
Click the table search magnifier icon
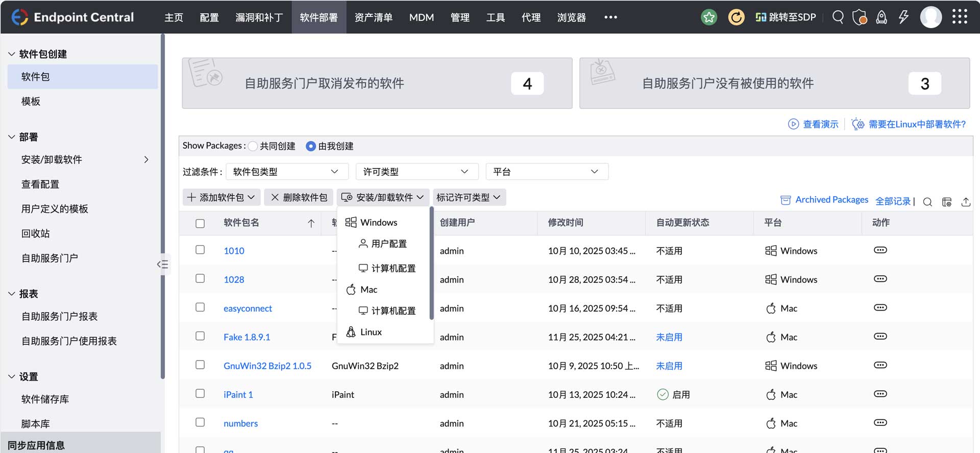[927, 202]
